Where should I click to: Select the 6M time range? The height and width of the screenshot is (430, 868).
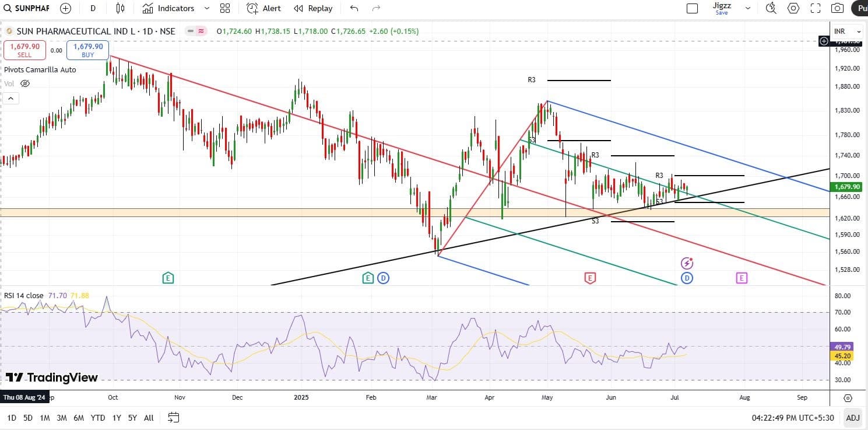point(79,417)
